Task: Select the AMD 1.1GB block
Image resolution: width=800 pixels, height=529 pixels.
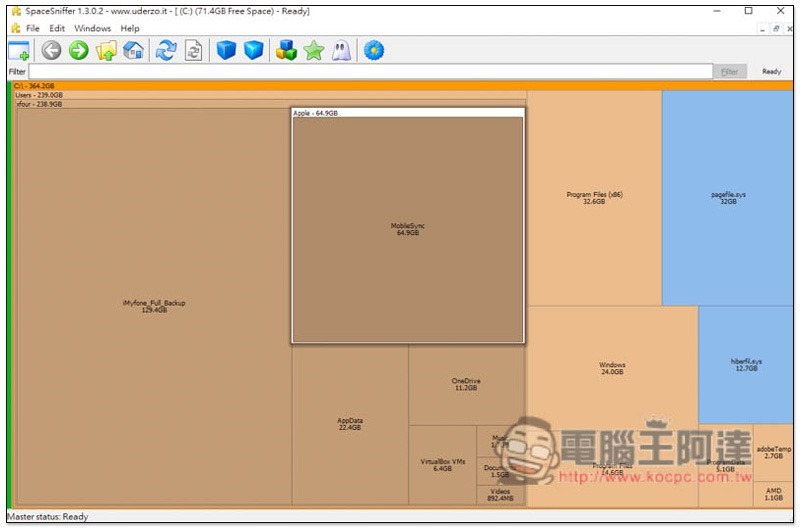Action: pos(773,494)
